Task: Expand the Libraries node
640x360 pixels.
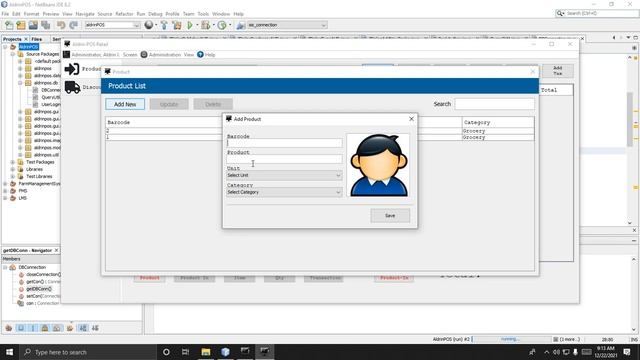Action: coord(13,169)
